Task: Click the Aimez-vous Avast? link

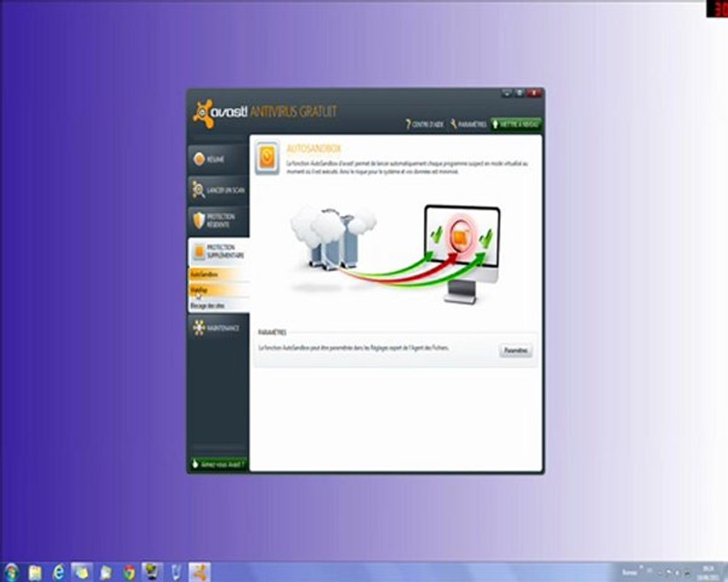Action: point(218,464)
